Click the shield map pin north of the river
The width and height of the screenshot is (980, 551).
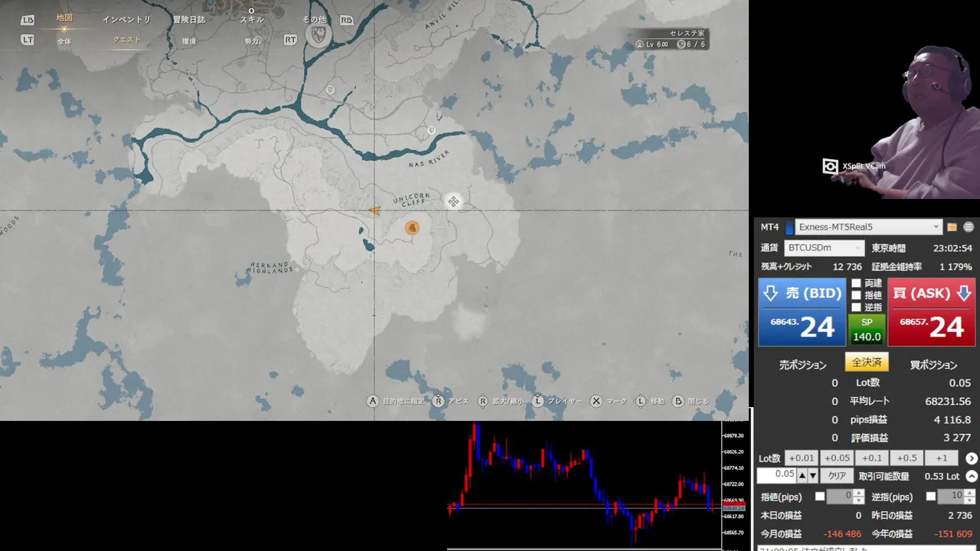coord(330,90)
